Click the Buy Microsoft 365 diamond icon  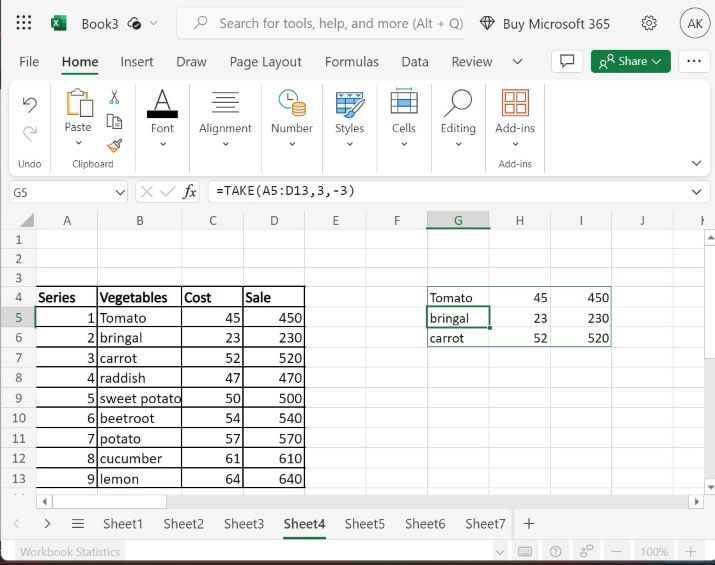click(x=487, y=23)
